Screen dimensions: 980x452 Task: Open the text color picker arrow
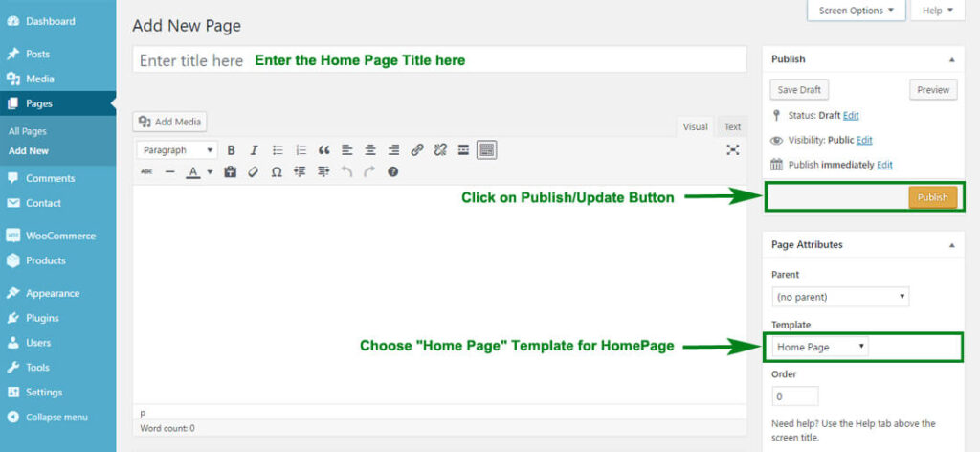210,172
